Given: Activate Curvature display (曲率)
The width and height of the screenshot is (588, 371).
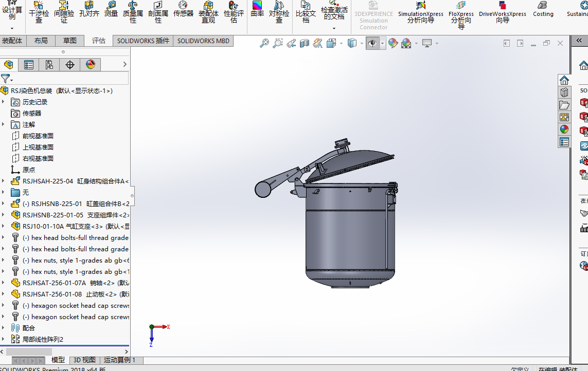Looking at the screenshot, I should [x=257, y=9].
